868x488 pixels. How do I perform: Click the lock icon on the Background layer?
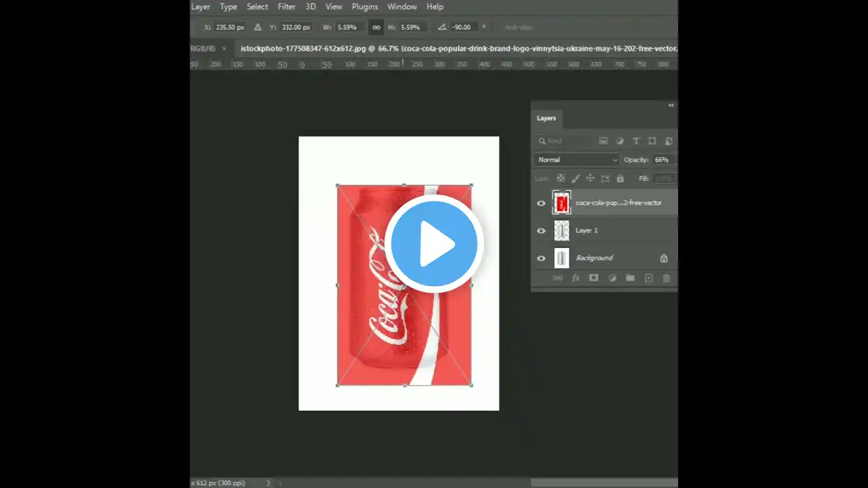coord(663,258)
